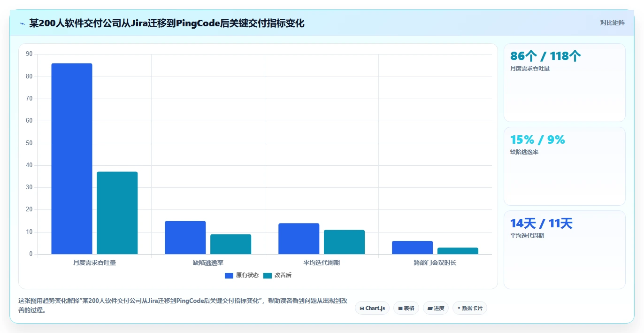The width and height of the screenshot is (644, 333).
Task: Click the teal 平均迭代周期 bar
Action: [345, 242]
